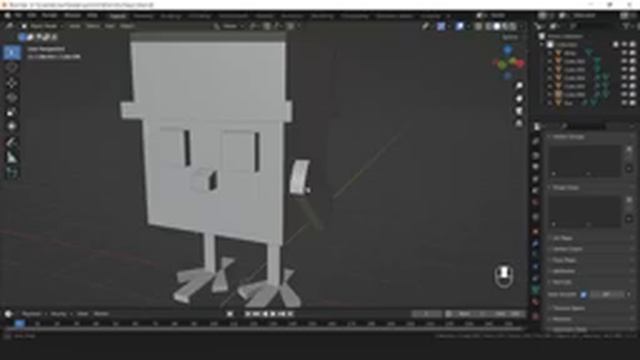This screenshot has width=640, height=360.
Task: Toggle the camera view icon
Action: coord(519,111)
